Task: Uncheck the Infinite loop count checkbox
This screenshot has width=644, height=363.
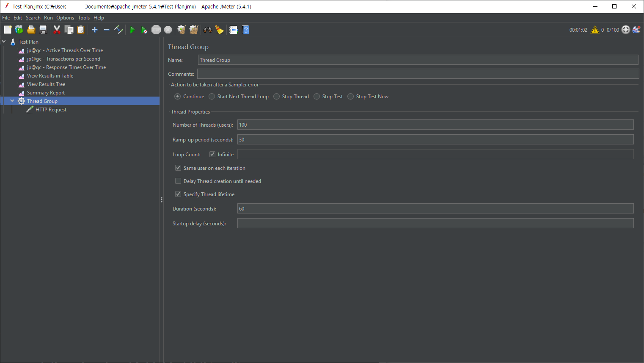Action: pos(212,154)
